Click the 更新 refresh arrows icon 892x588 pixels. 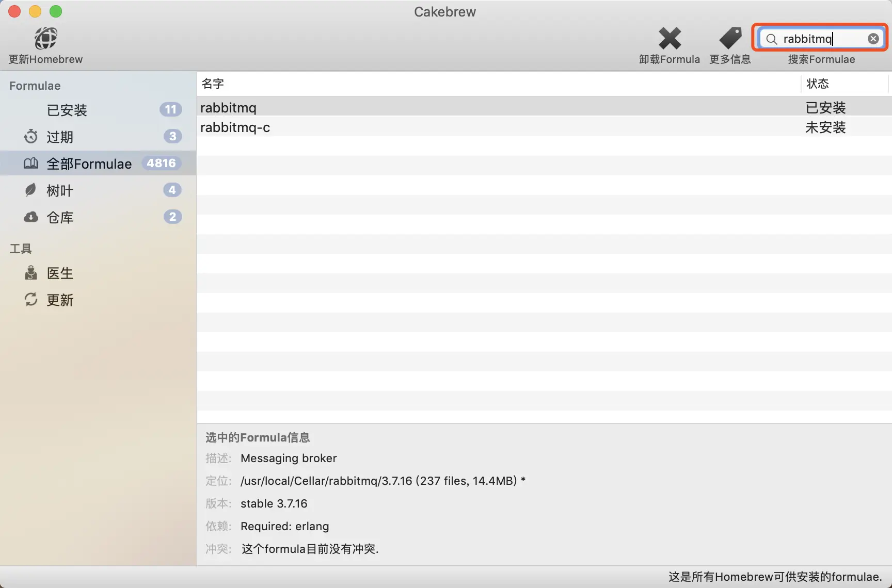pos(31,299)
